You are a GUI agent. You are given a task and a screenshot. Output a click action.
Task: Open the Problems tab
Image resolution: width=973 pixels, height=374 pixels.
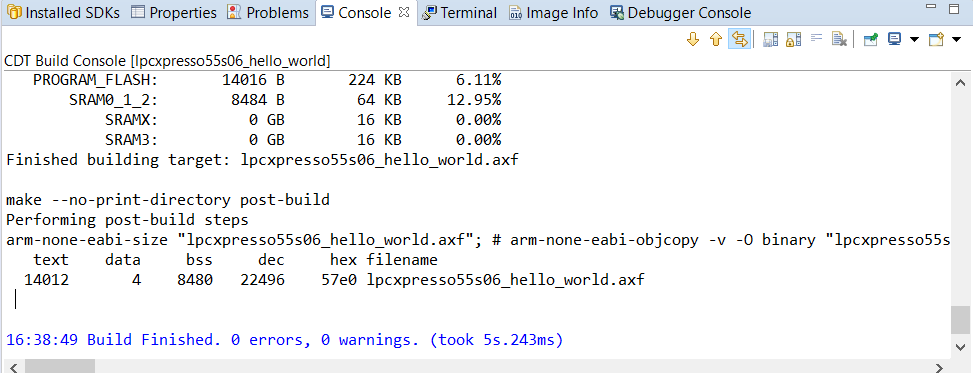tap(269, 12)
